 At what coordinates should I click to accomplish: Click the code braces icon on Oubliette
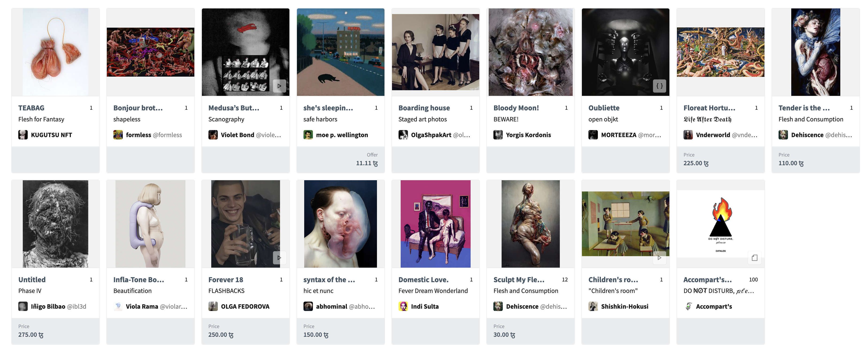click(659, 86)
